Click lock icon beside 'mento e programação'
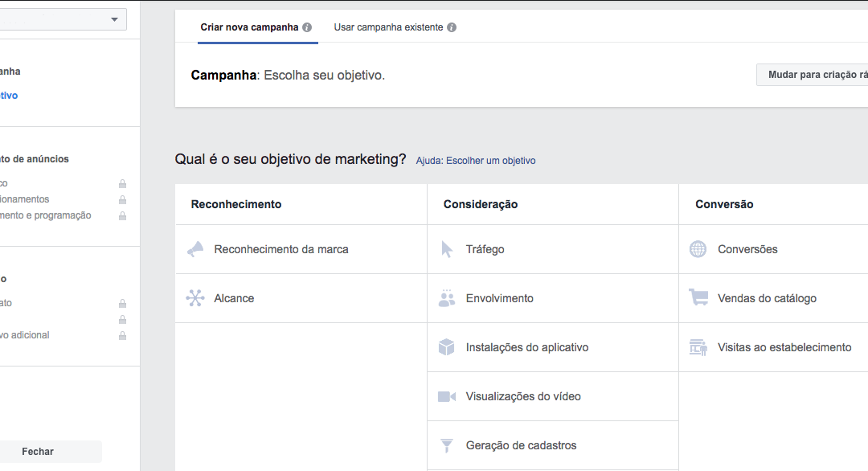 (x=122, y=215)
